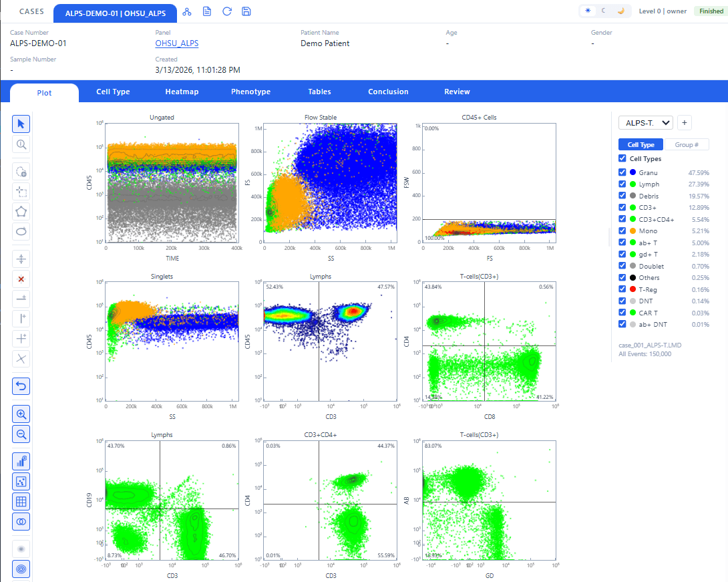The image size is (728, 582).
Task: Choose the horizontal line gate tool
Action: pyautogui.click(x=21, y=299)
